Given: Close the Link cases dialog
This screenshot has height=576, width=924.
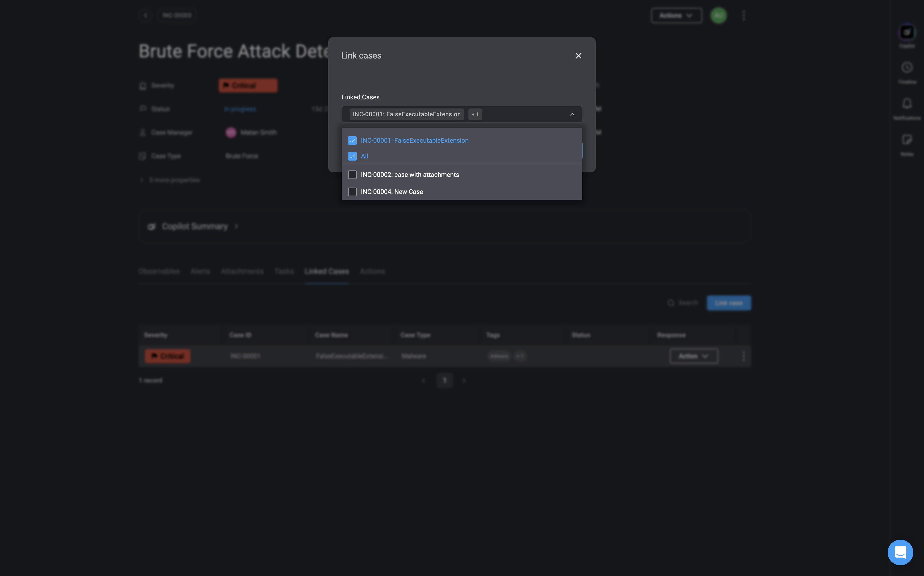Looking at the screenshot, I should pyautogui.click(x=578, y=56).
